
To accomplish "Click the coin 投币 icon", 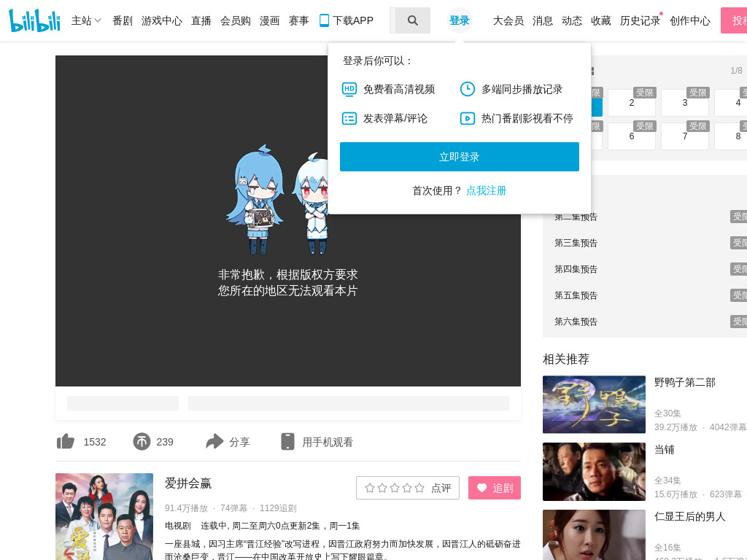I will [x=142, y=441].
